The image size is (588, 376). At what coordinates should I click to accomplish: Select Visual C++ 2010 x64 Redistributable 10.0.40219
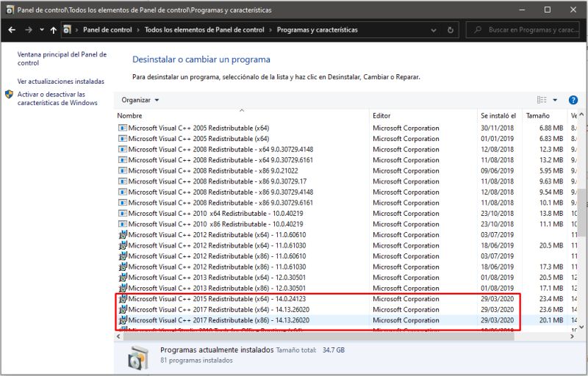(x=346, y=214)
